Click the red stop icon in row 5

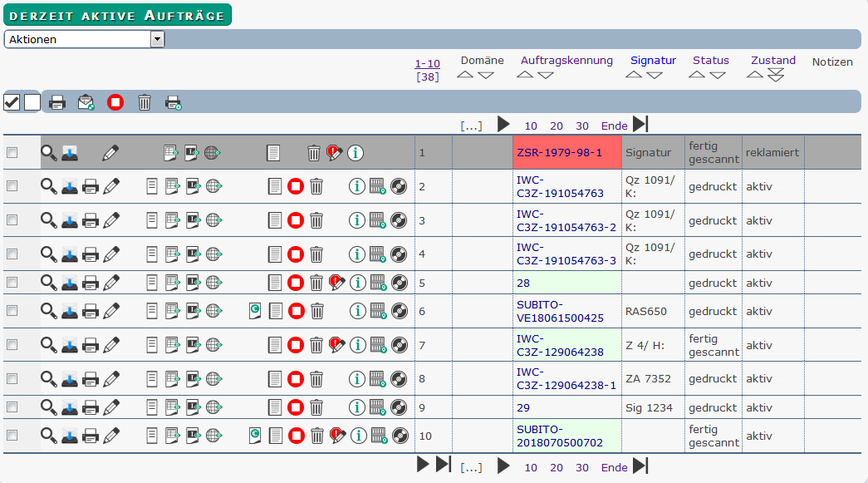coord(296,283)
